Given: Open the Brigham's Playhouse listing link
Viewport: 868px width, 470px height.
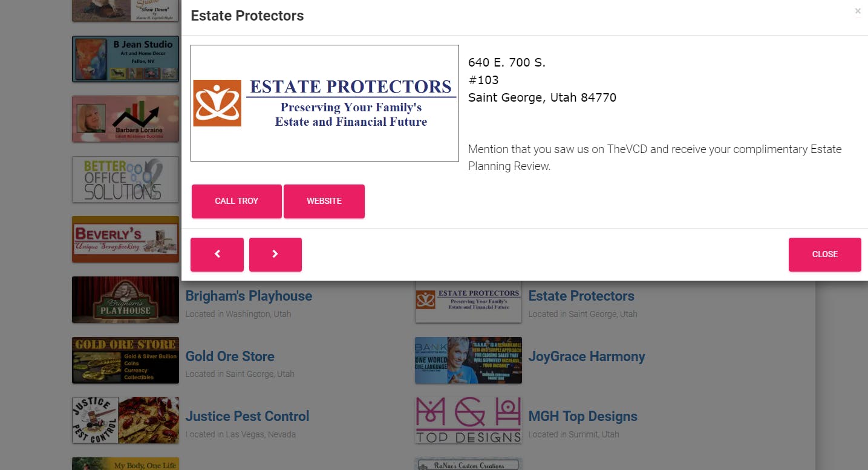Looking at the screenshot, I should pyautogui.click(x=249, y=296).
